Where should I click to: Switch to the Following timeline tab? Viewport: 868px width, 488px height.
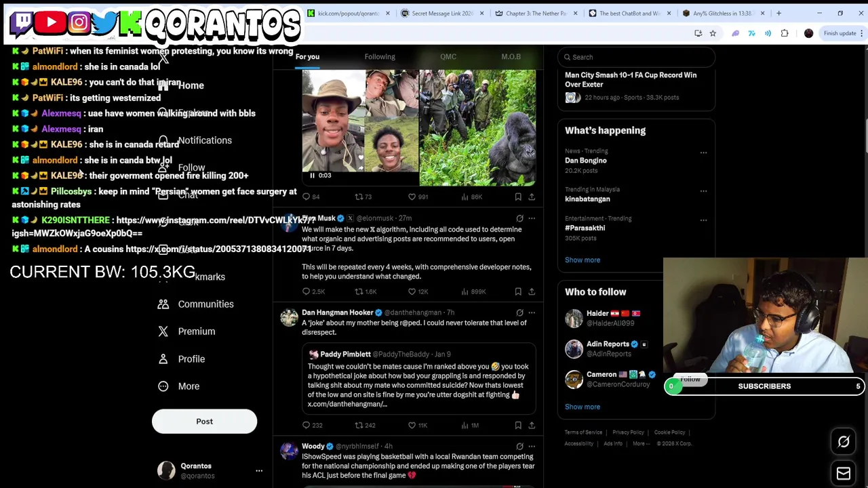pos(380,57)
